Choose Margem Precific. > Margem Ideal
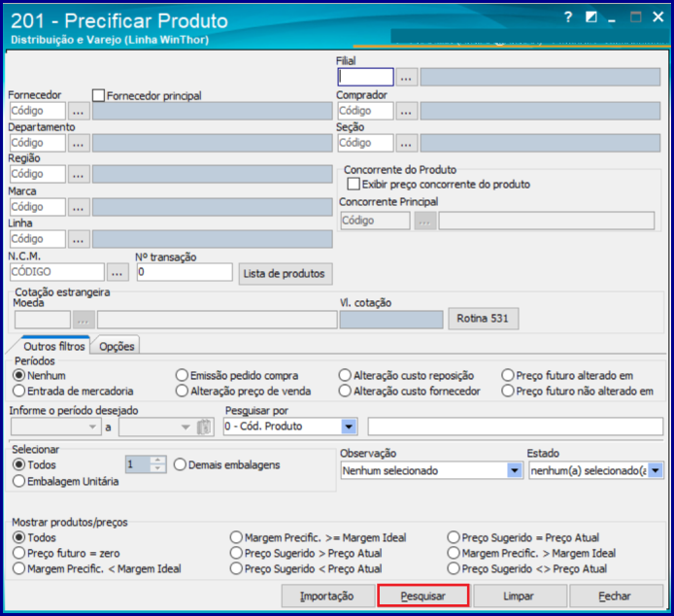This screenshot has width=674, height=616. pyautogui.click(x=454, y=553)
